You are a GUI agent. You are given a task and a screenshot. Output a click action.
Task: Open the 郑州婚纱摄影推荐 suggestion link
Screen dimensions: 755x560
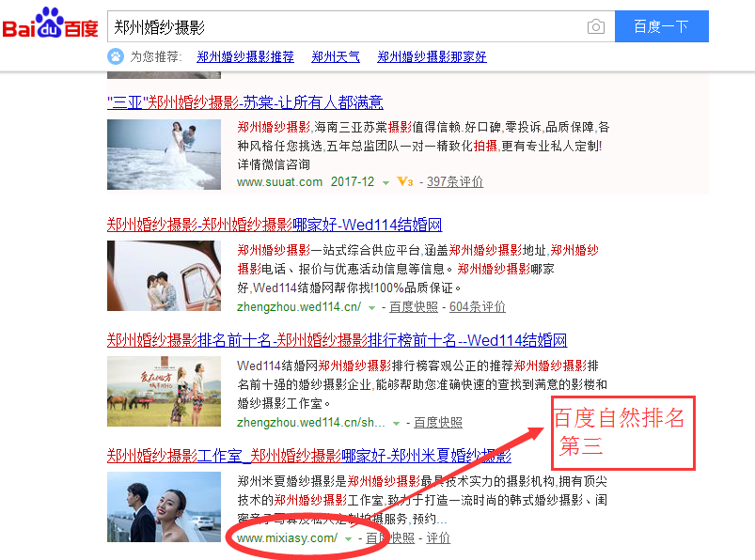coord(245,56)
